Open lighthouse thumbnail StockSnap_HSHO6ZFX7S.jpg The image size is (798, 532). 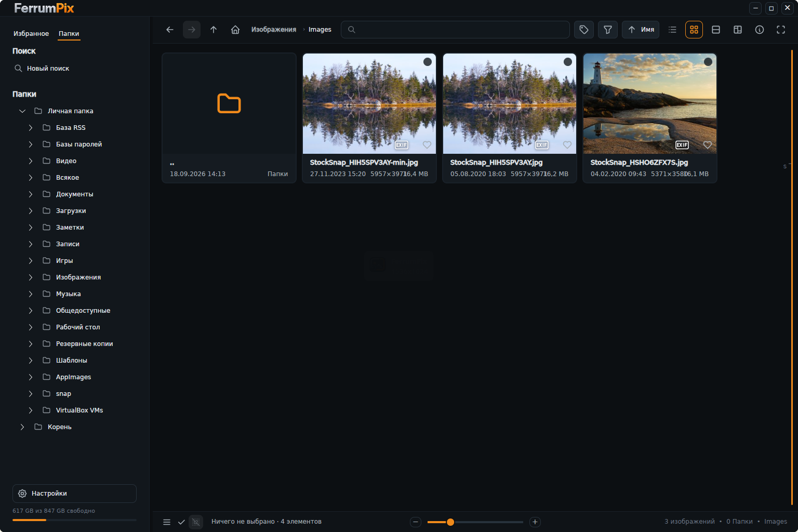coord(650,103)
